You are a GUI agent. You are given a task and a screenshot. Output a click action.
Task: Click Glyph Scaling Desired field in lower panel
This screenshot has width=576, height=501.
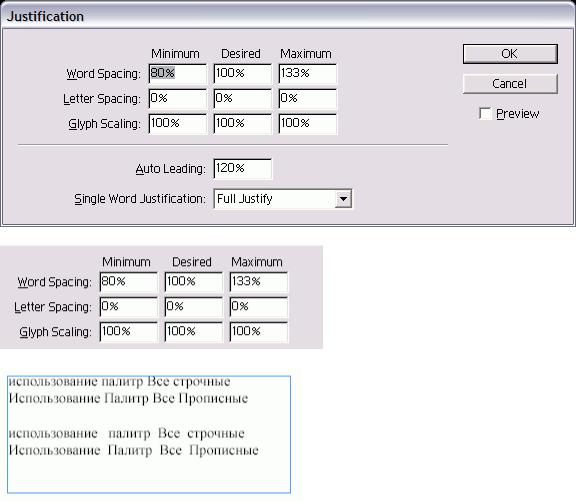point(194,332)
